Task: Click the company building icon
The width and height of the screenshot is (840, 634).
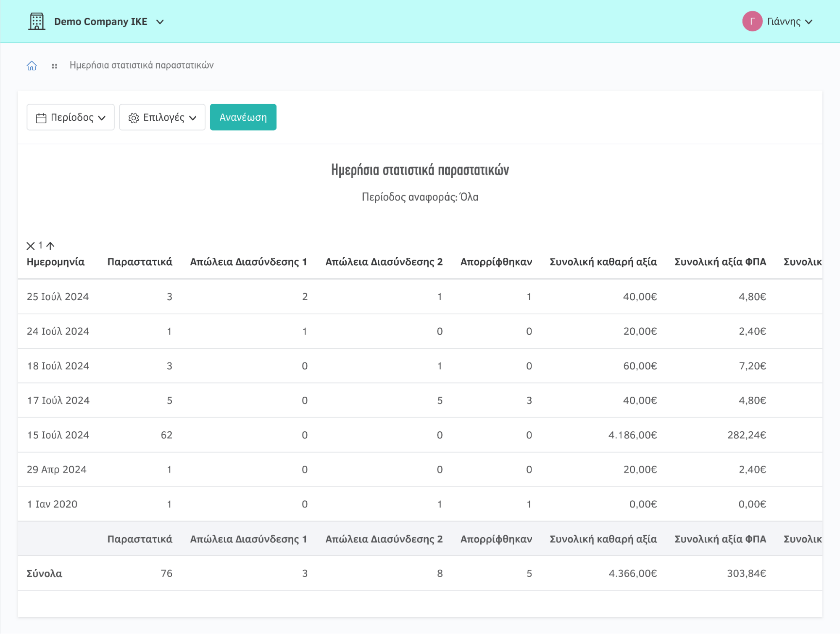Action: (x=37, y=21)
